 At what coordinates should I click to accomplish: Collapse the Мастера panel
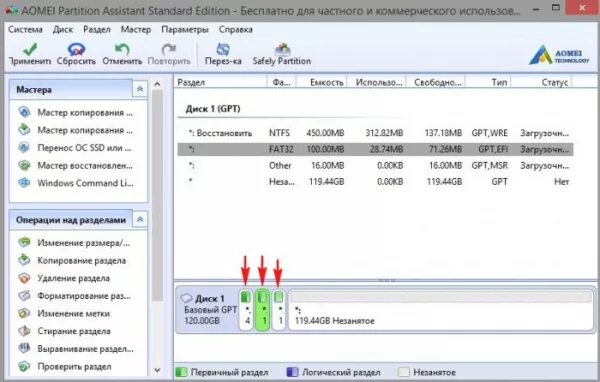[x=140, y=89]
